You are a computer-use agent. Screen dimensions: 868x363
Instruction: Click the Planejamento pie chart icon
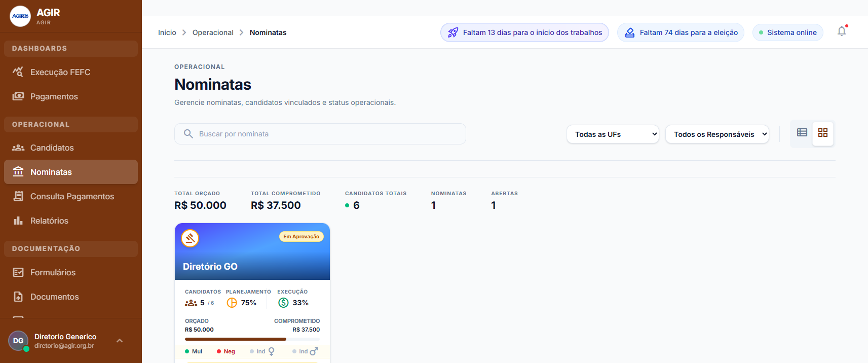(232, 303)
